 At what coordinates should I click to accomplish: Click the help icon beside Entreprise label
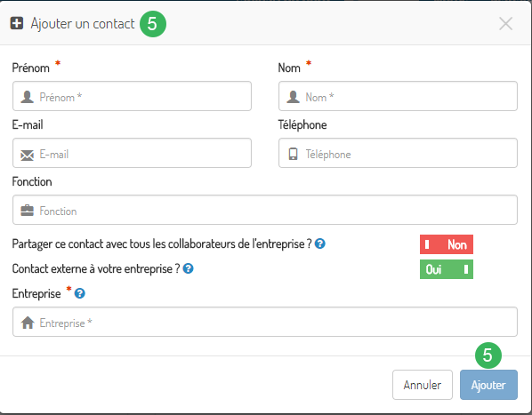80,293
